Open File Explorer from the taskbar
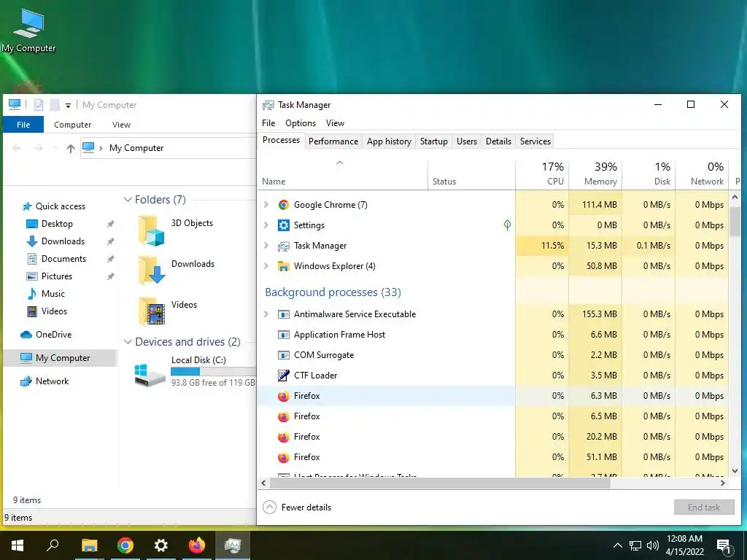Screen dimensions: 747x560 pos(89,545)
